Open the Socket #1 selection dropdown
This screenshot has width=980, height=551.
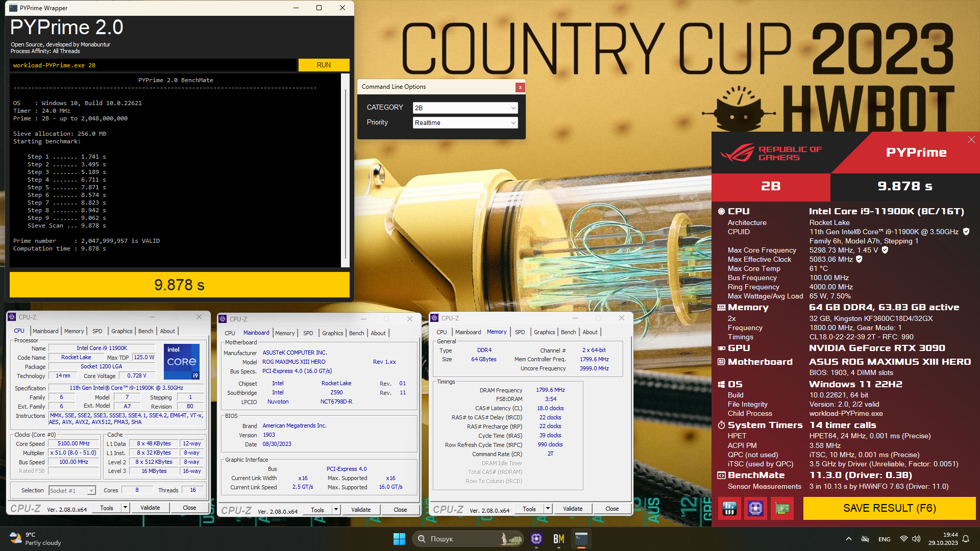[72, 491]
